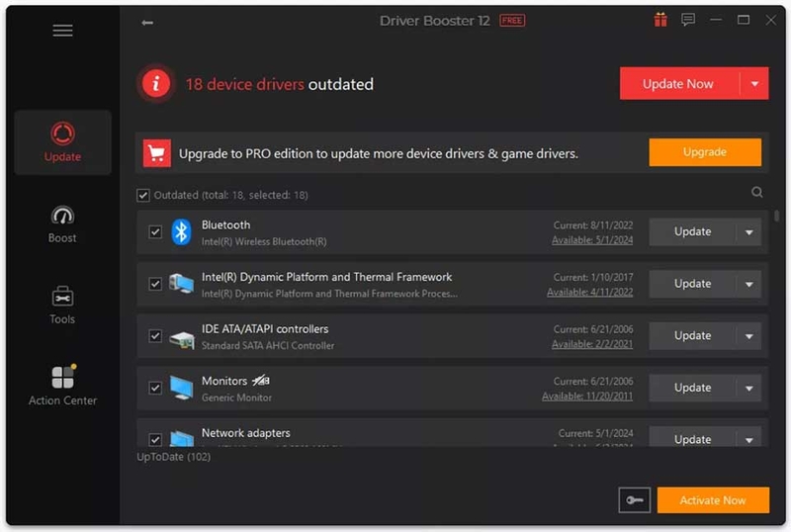Update the Network adapters driver
The width and height of the screenshot is (791, 532).
tap(692, 438)
